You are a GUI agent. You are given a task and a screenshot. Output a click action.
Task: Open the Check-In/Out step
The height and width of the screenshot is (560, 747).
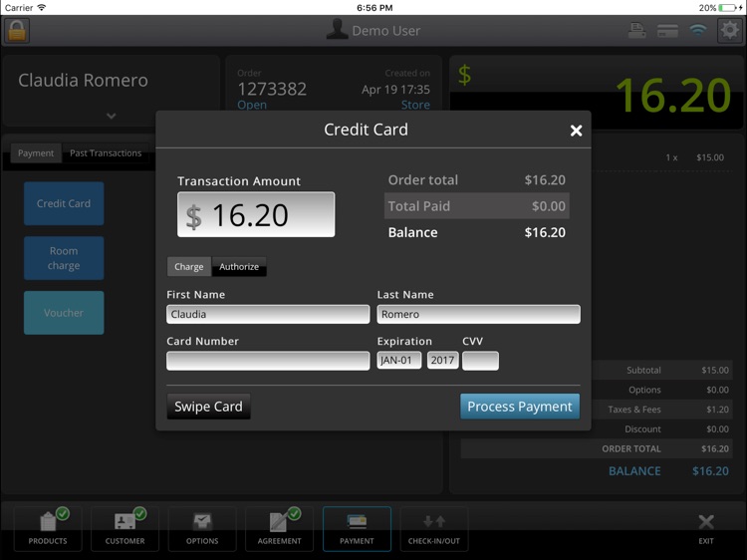(434, 529)
